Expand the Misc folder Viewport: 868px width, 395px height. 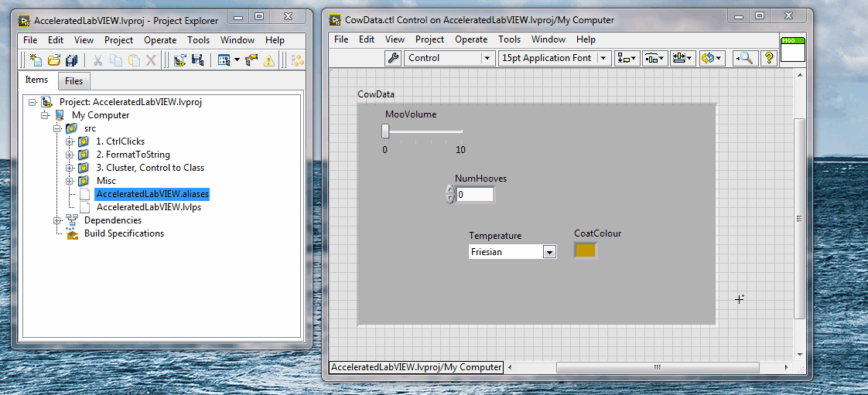click(70, 181)
